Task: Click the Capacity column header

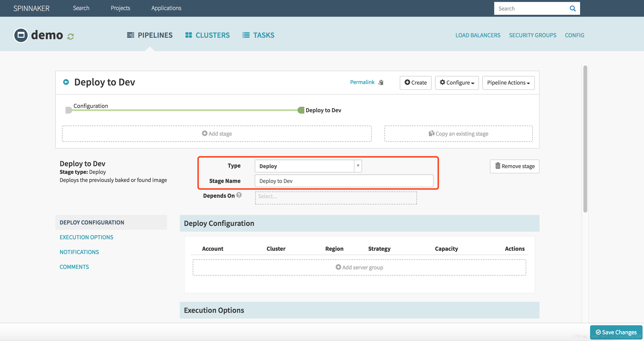Action: pos(446,249)
